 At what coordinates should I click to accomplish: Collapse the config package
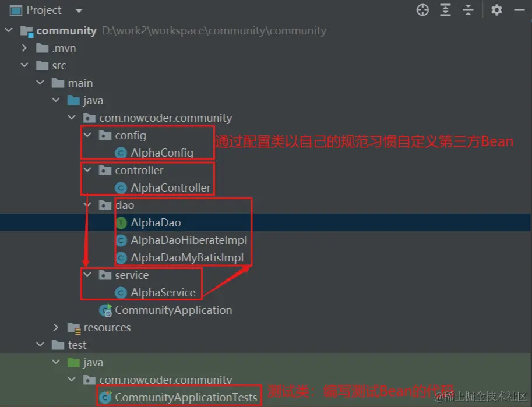pos(87,135)
